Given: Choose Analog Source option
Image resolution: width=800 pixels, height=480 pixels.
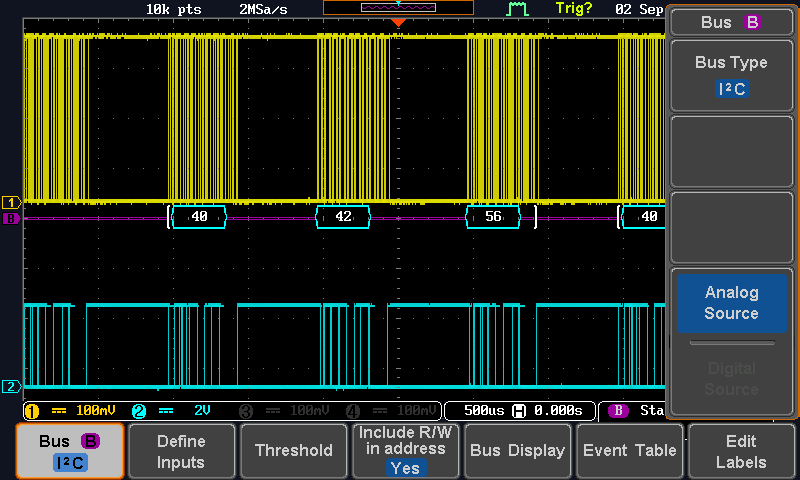Looking at the screenshot, I should pos(731,303).
